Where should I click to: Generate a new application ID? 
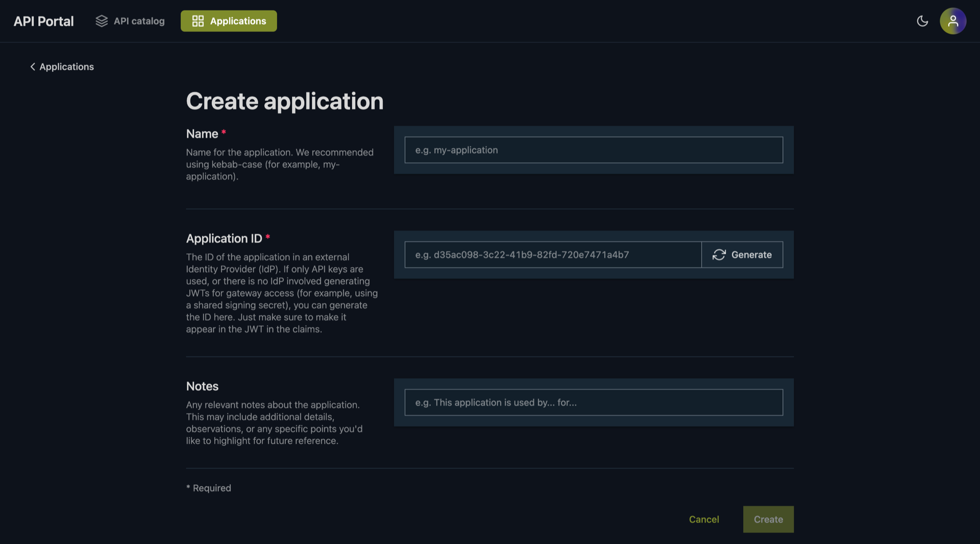742,254
